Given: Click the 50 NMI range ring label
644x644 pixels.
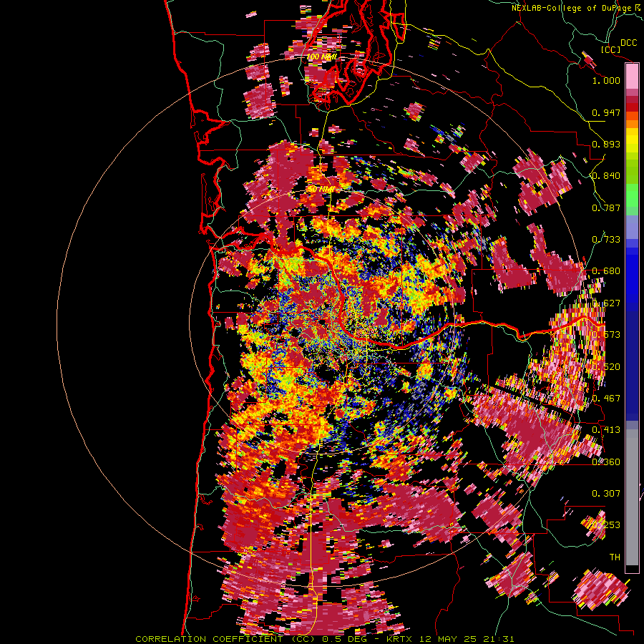Looking at the screenshot, I should coord(321,189).
